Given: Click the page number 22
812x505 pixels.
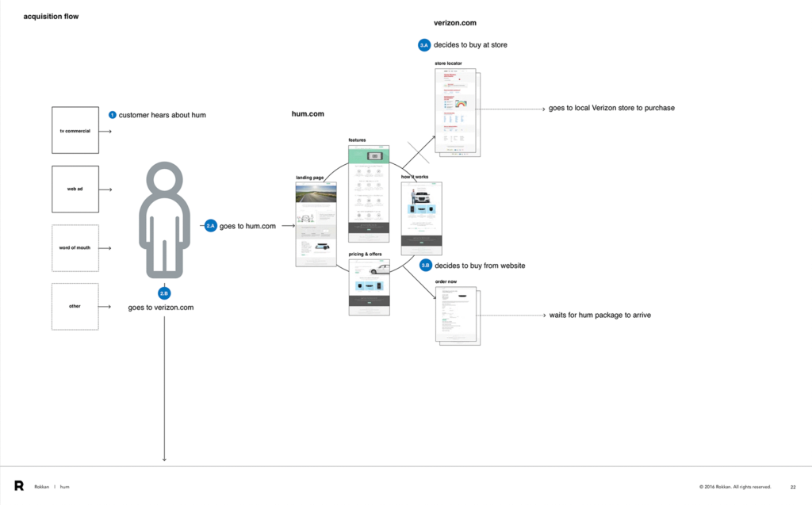Looking at the screenshot, I should [x=793, y=488].
